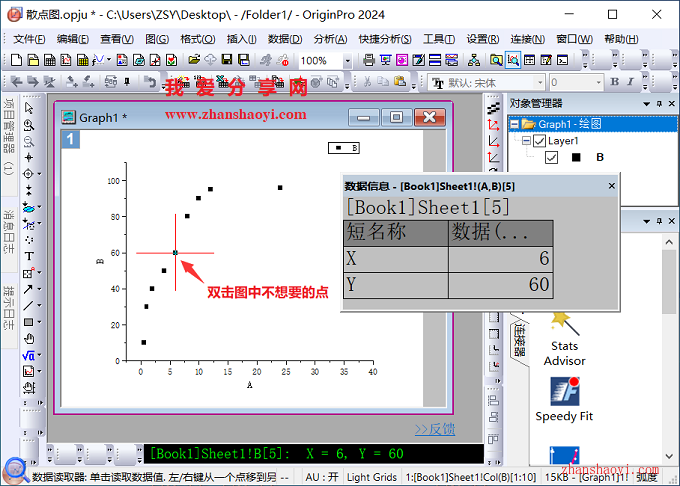This screenshot has height=486, width=680.
Task: Expand the Data Reader tool options arrow
Action: [x=39, y=174]
